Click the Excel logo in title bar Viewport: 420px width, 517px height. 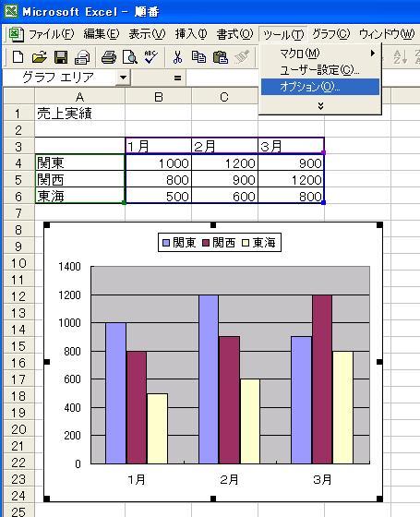(11, 11)
